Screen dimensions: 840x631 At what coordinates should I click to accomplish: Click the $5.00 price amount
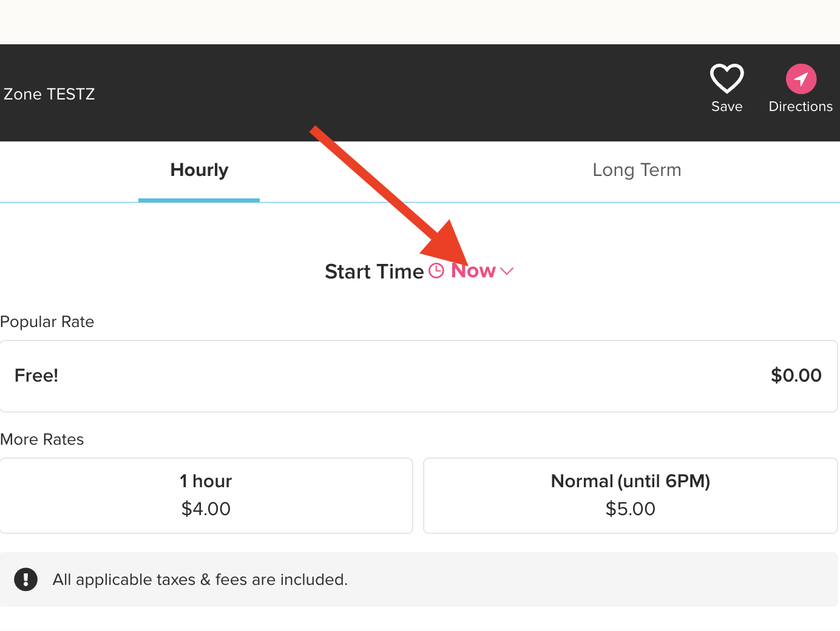click(630, 508)
